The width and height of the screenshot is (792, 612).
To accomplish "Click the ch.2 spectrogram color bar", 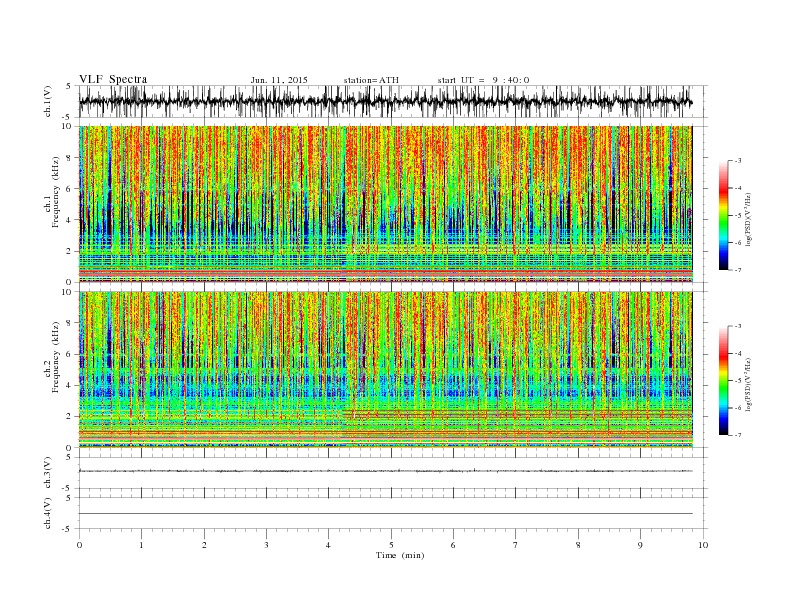I will (723, 381).
